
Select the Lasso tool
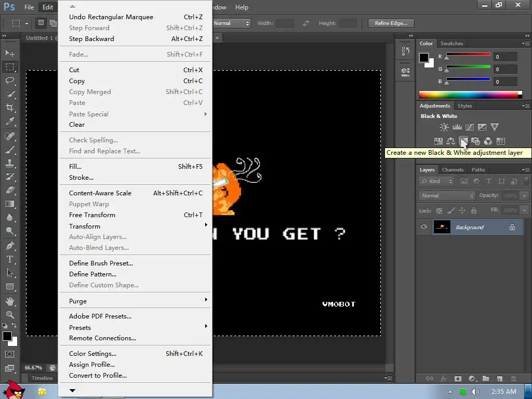tap(10, 81)
